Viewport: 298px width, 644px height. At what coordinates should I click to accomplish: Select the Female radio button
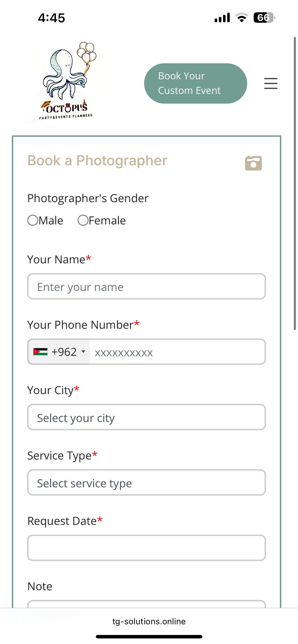coord(83,220)
